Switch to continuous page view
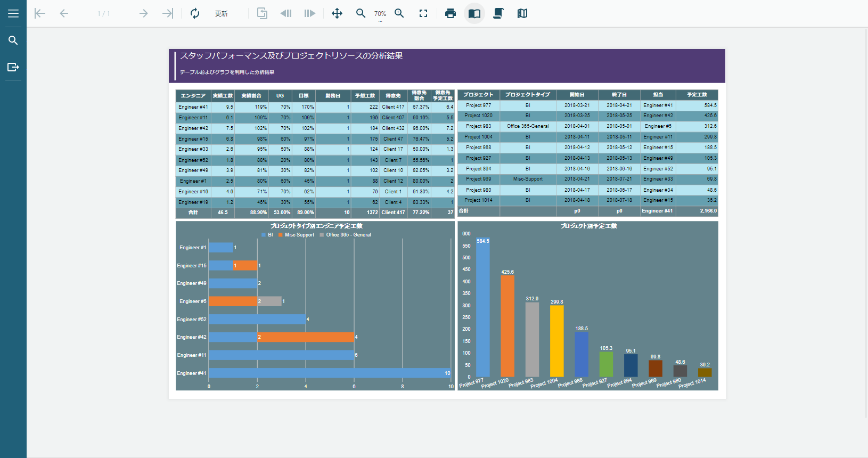The image size is (868, 458). (498, 13)
